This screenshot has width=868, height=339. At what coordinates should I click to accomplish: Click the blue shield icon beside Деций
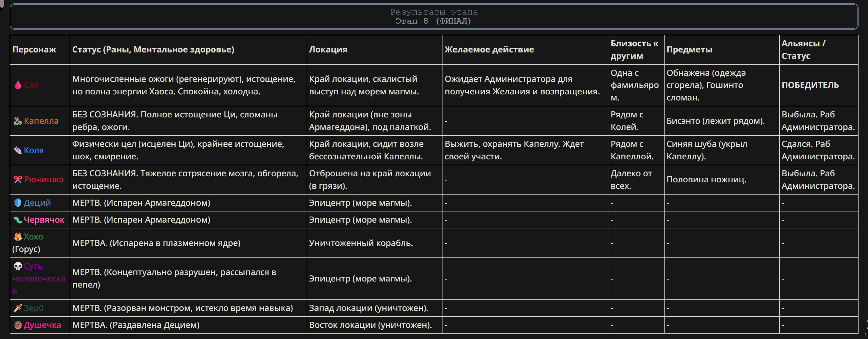18,203
